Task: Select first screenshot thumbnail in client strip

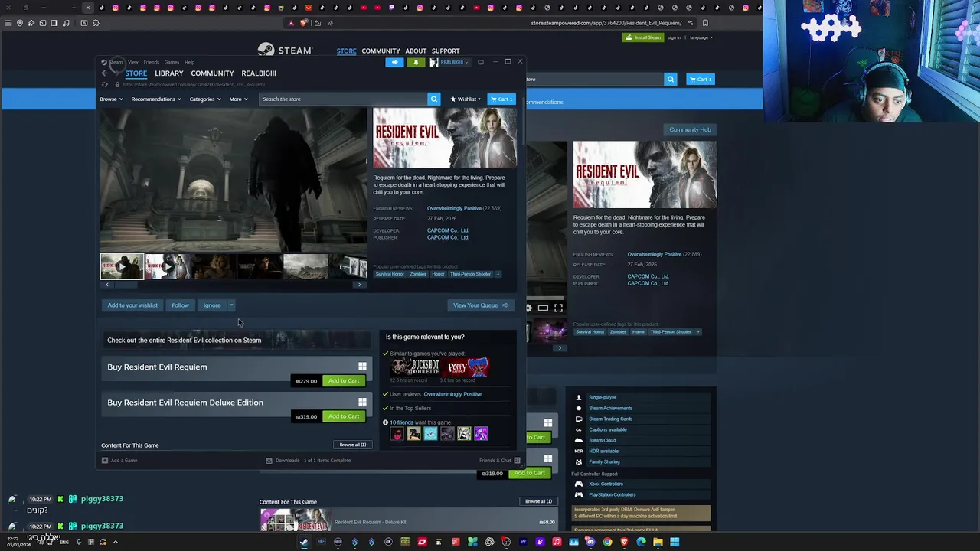Action: pos(122,266)
